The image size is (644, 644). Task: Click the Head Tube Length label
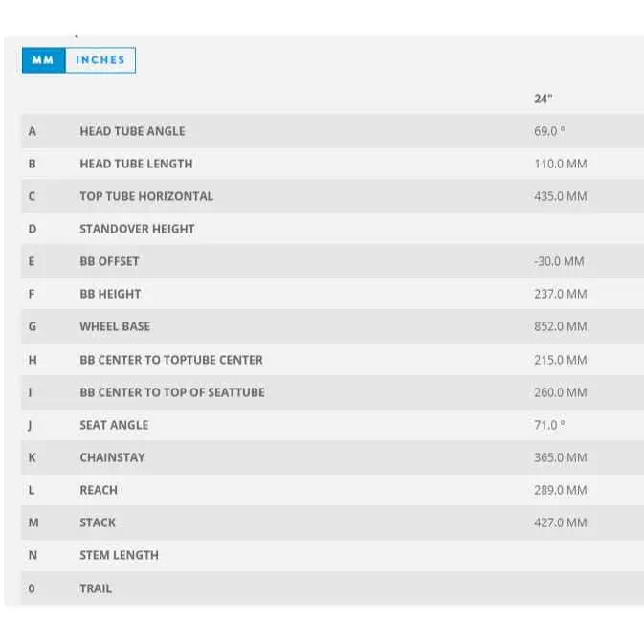point(136,164)
